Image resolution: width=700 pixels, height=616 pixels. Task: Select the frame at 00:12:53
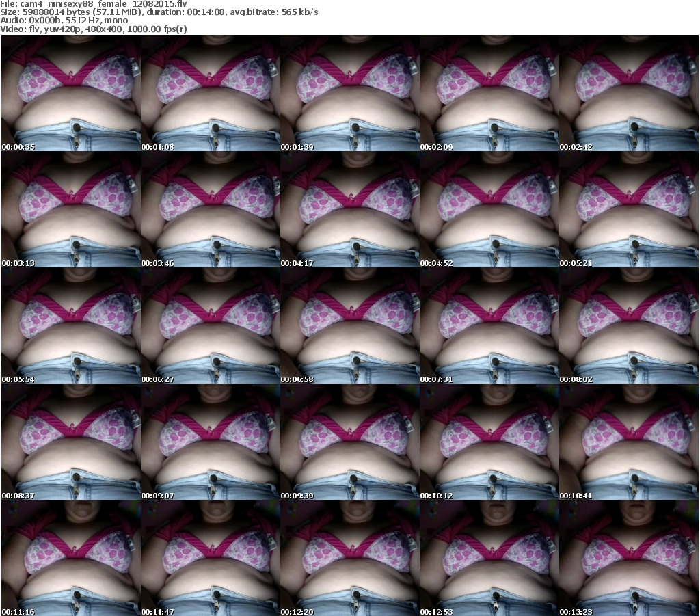click(x=489, y=557)
